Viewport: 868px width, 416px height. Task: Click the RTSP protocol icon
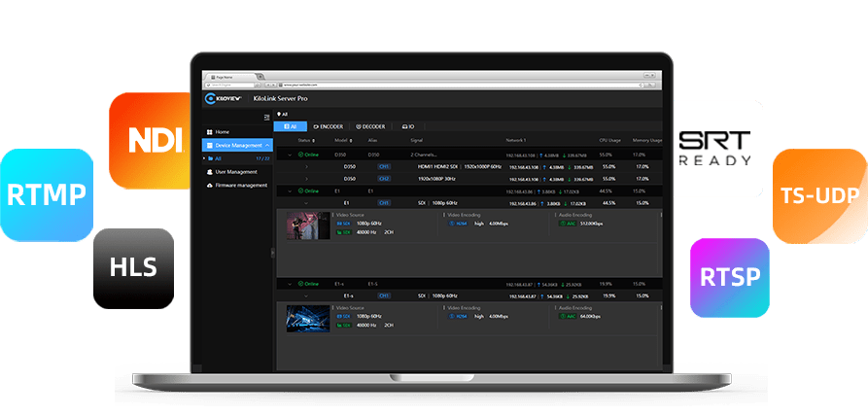(x=729, y=276)
